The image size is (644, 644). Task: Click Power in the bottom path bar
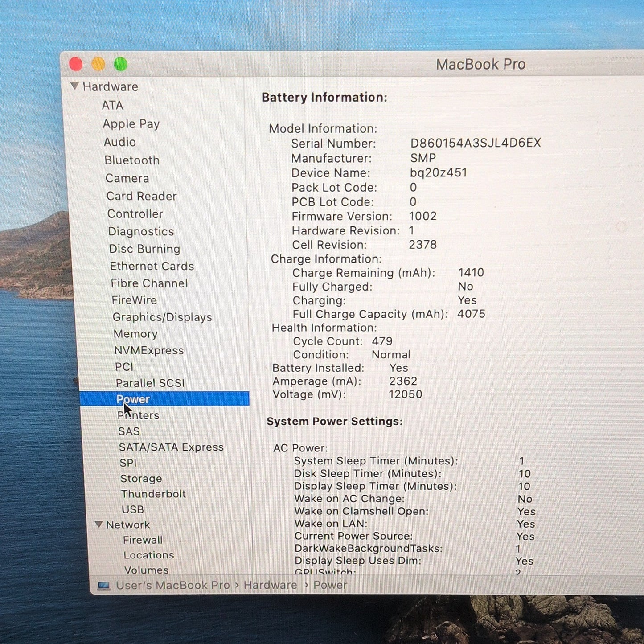coord(330,585)
